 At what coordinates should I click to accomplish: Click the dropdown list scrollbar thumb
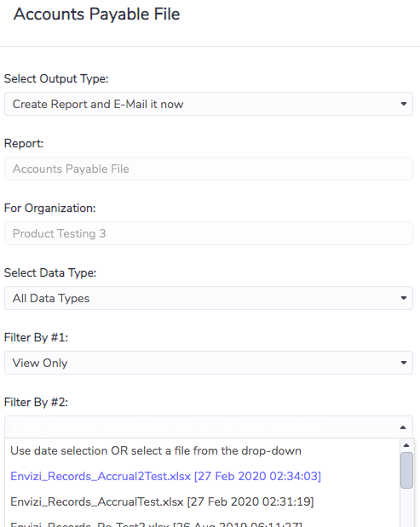pyautogui.click(x=406, y=470)
